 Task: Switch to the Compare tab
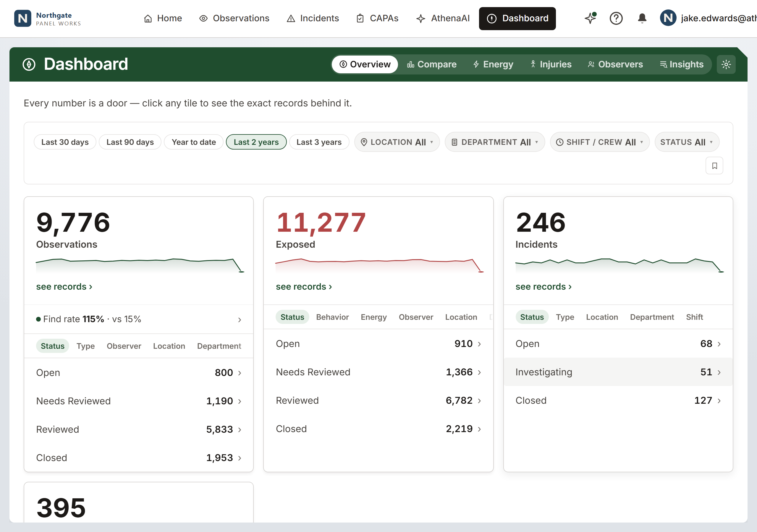[432, 64]
